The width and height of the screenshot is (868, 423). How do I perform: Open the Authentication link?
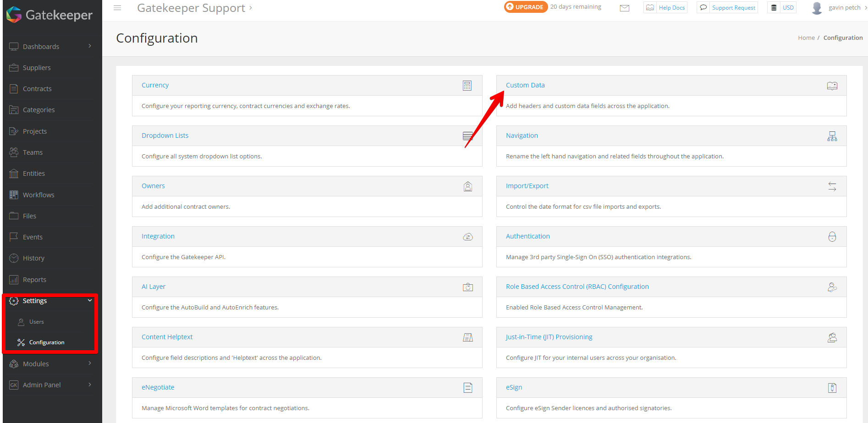pos(528,236)
